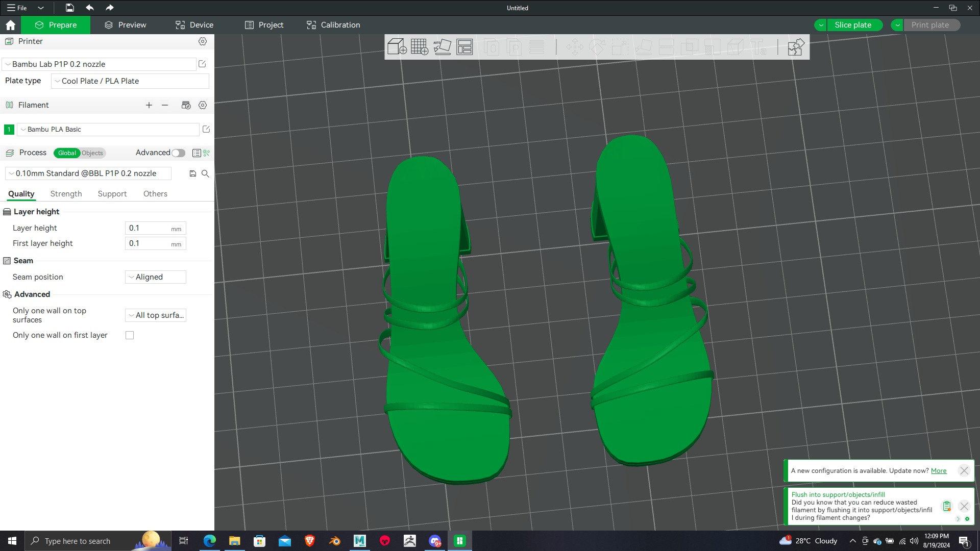Remove a filament with minus icon
980x551 pixels.
pyautogui.click(x=165, y=105)
